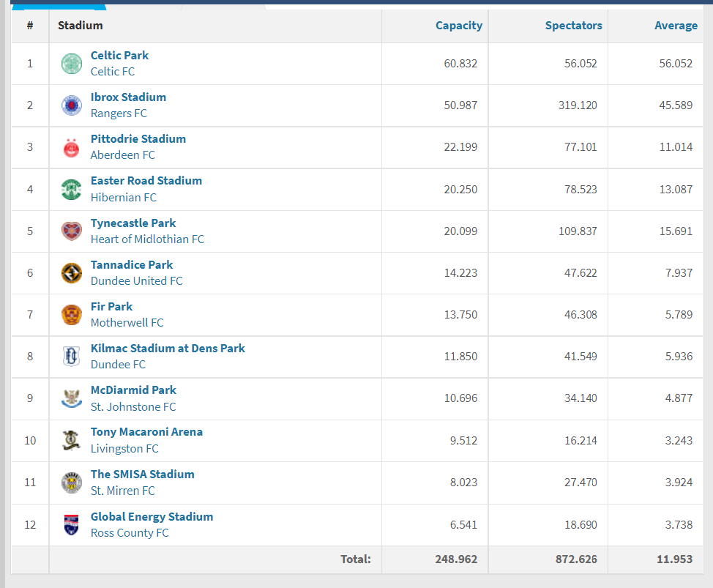The height and width of the screenshot is (588, 713).
Task: Click the Ross County FC crest
Action: 71,524
